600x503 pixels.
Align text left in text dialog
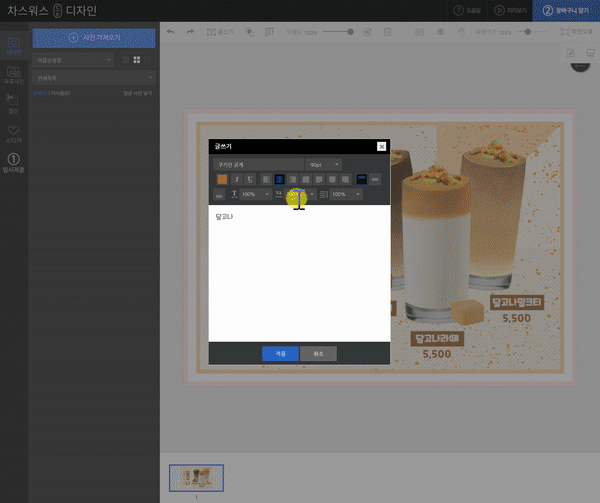[266, 179]
